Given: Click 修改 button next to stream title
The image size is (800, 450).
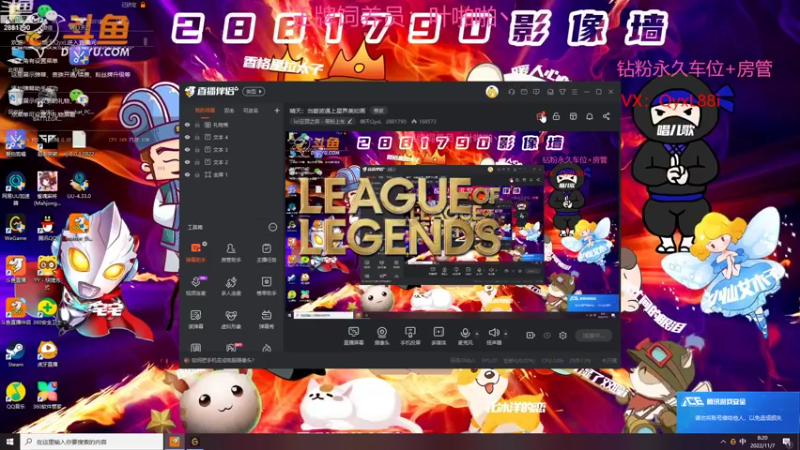Looking at the screenshot, I should click(x=378, y=110).
